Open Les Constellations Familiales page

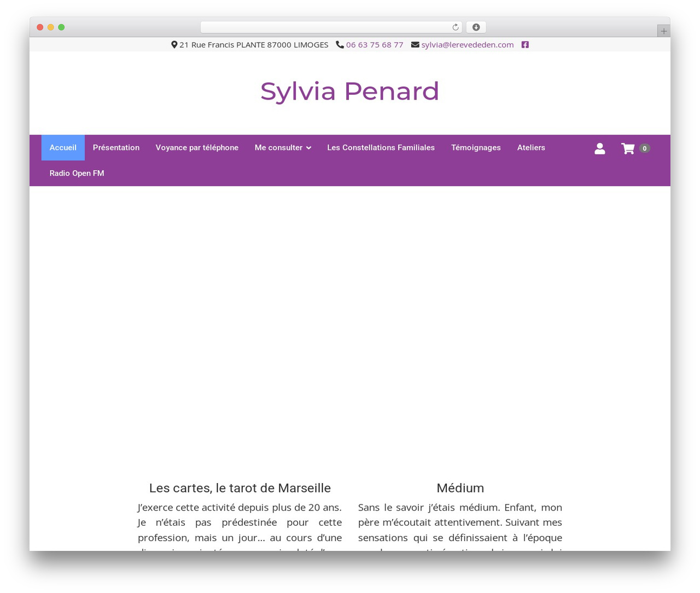tap(381, 148)
